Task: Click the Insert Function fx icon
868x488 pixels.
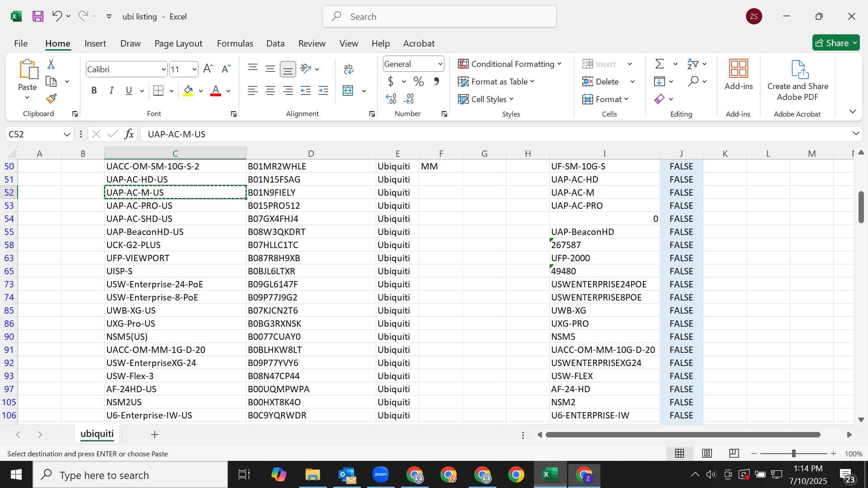Action: (x=129, y=134)
